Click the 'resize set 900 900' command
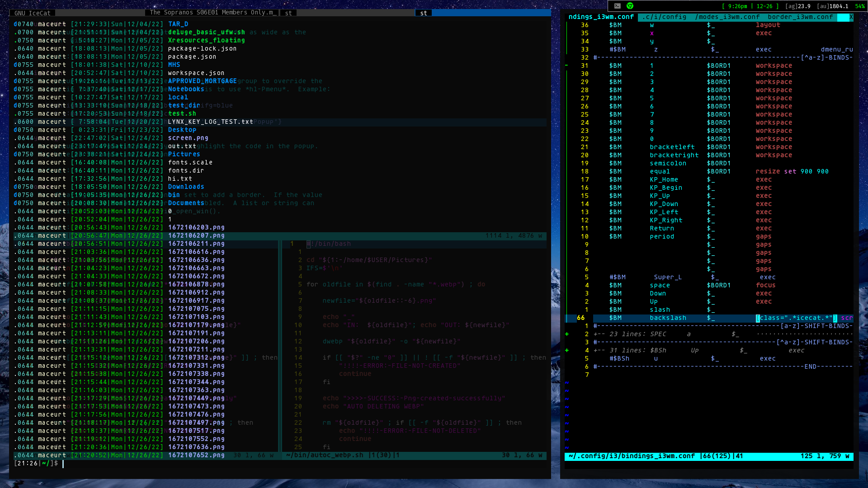The width and height of the screenshot is (868, 488). [792, 171]
